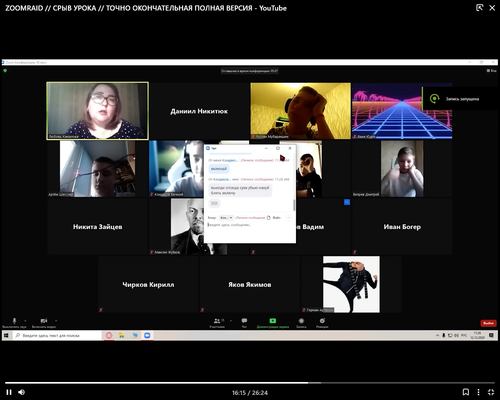Click the pop-out icon next to the window close button
Image resolution: width=500 pixels, height=400 pixels.
479,8
